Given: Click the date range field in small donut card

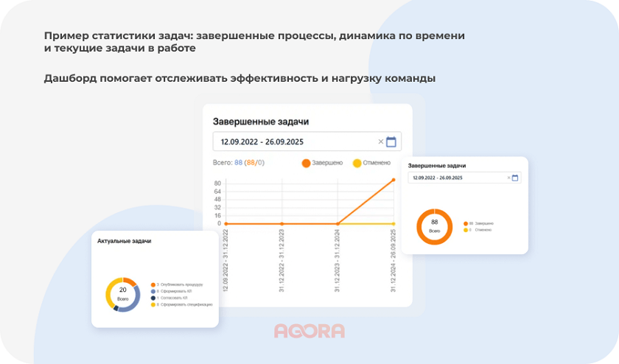Looking at the screenshot, I should coord(457,178).
